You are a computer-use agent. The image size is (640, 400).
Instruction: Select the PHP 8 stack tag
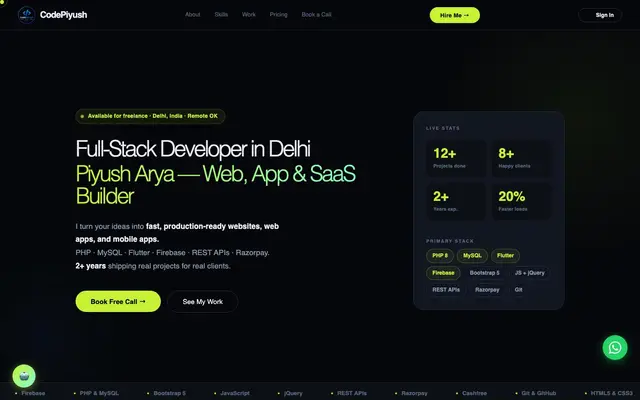[x=440, y=256]
